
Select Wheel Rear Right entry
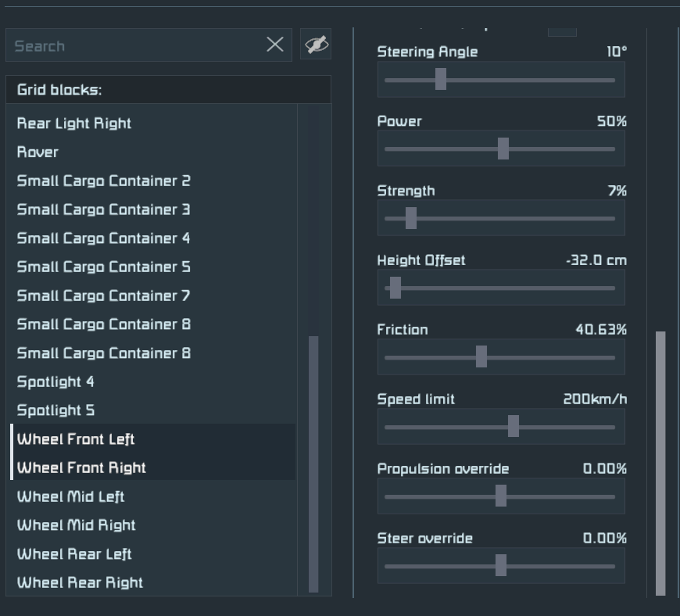point(80,583)
